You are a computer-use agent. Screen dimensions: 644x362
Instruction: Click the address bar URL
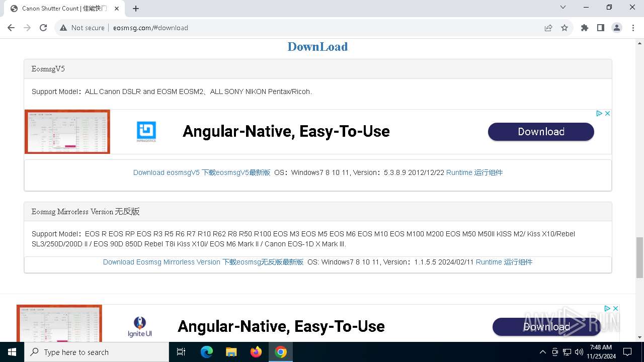click(150, 28)
